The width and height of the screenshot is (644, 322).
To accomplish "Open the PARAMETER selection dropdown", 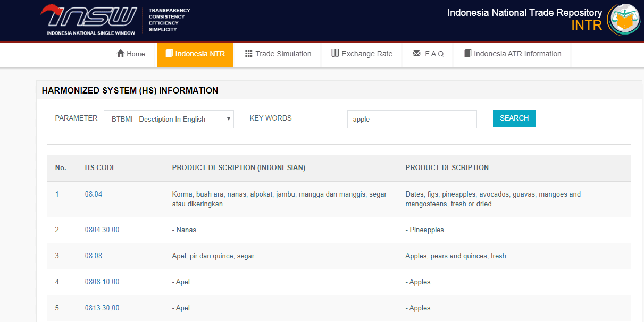I will click(x=169, y=118).
